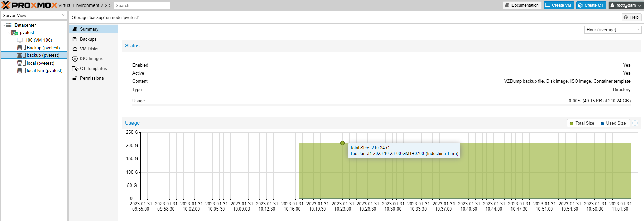This screenshot has width=644, height=221.
Task: Select the pvetest node icon
Action: tap(14, 33)
